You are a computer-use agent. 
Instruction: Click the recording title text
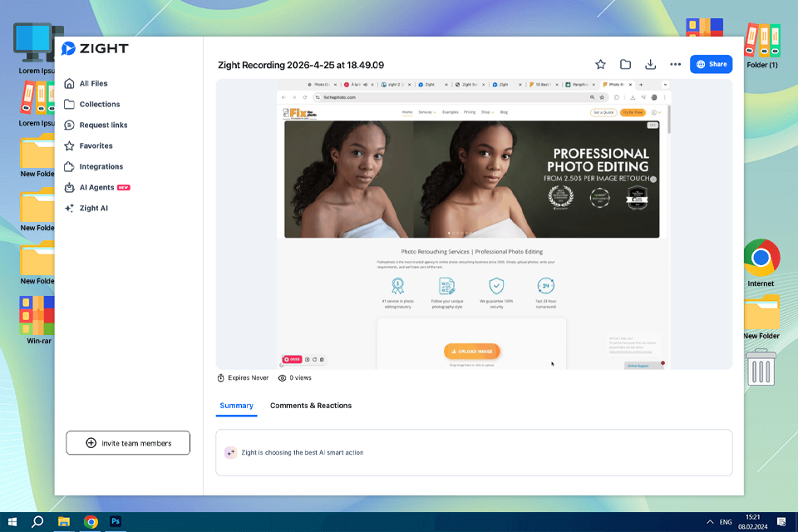click(301, 65)
